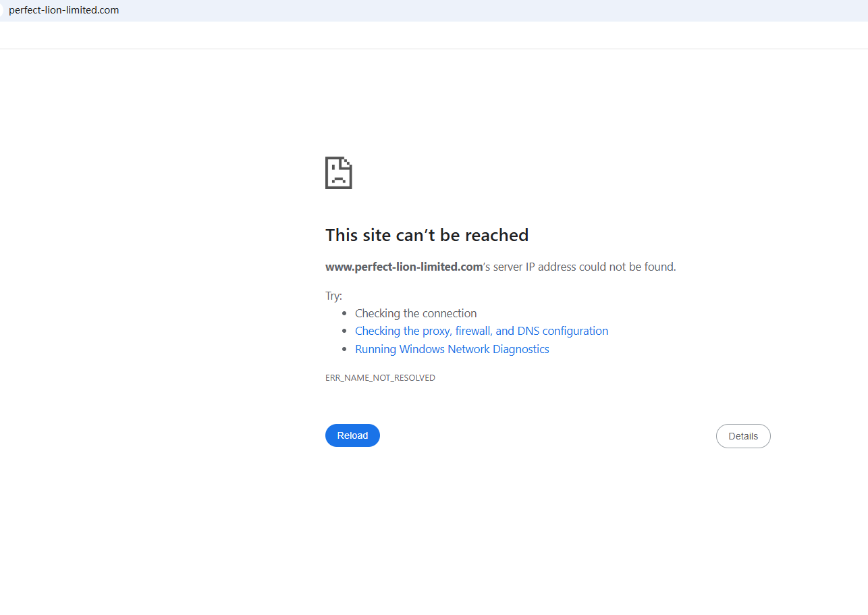Viewport: 868px width, 615px height.
Task: Open the Details button
Action: point(743,436)
